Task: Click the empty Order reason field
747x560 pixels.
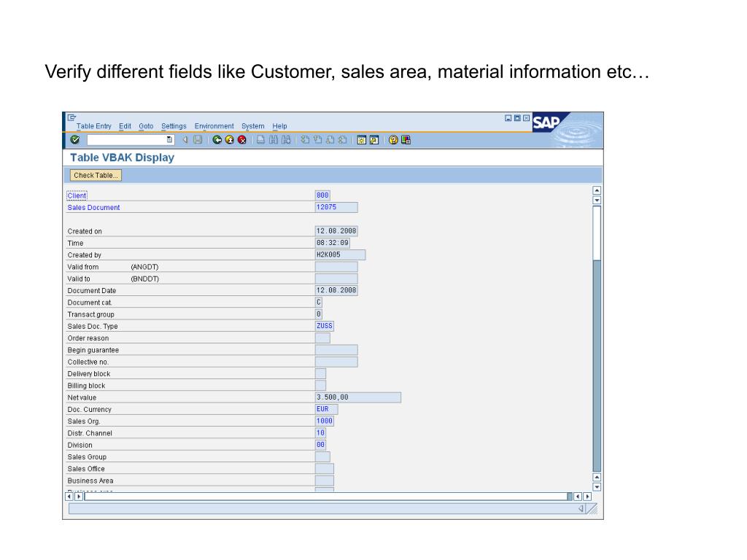Action: pyautogui.click(x=322, y=338)
